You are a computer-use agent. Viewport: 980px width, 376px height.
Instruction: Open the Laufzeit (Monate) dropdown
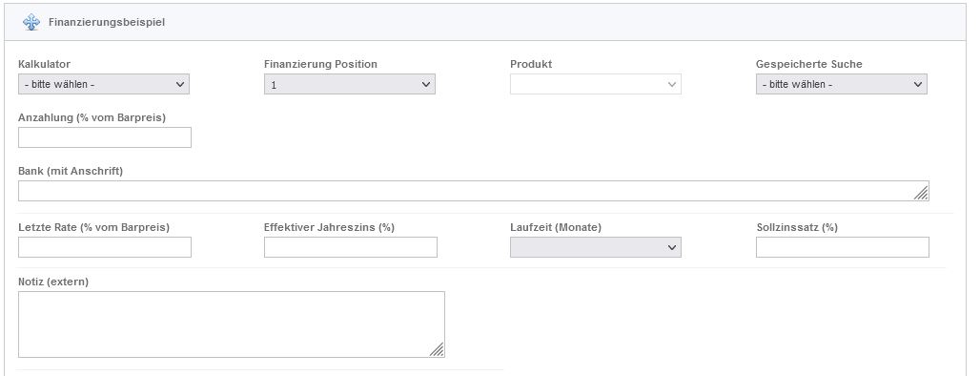click(x=596, y=247)
